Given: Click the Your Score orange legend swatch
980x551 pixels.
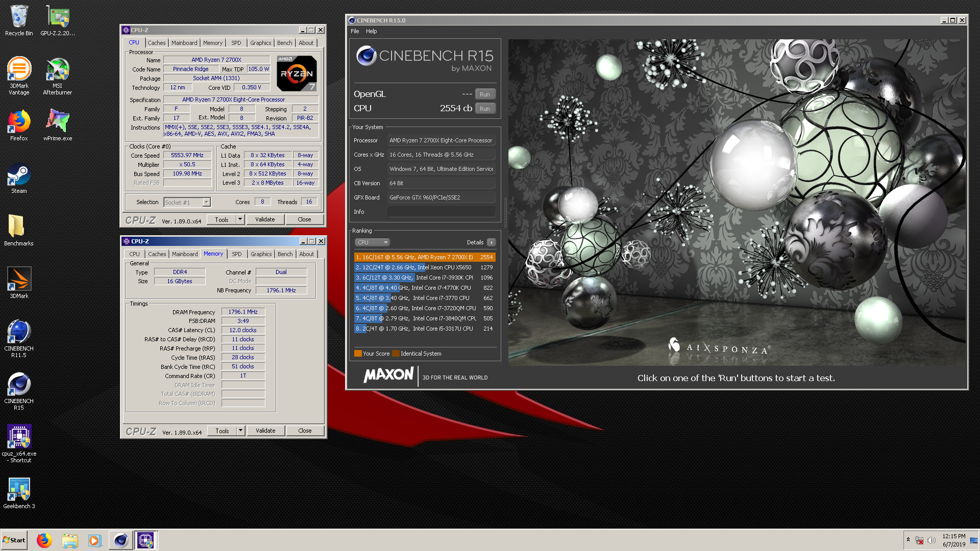Looking at the screenshot, I should pyautogui.click(x=358, y=354).
